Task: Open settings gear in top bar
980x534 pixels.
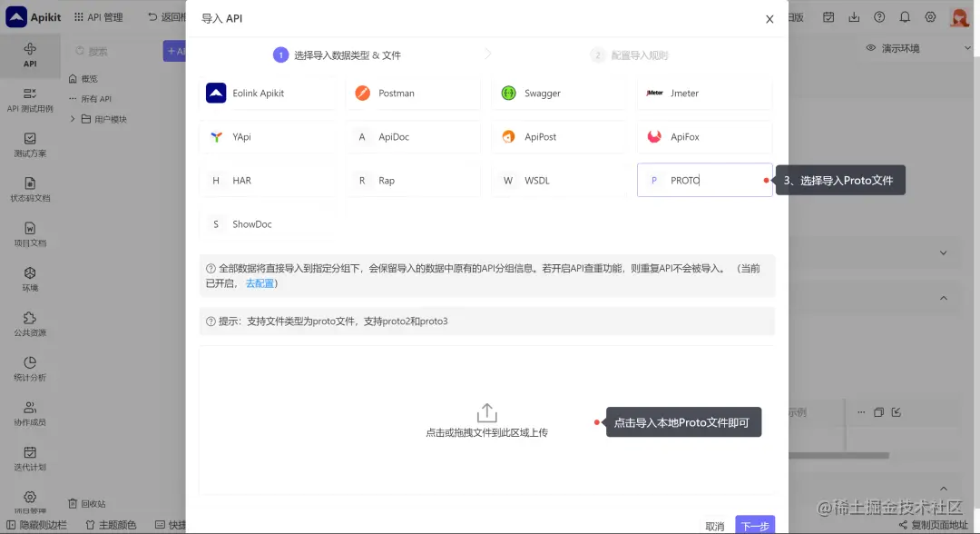Action: coord(931,17)
